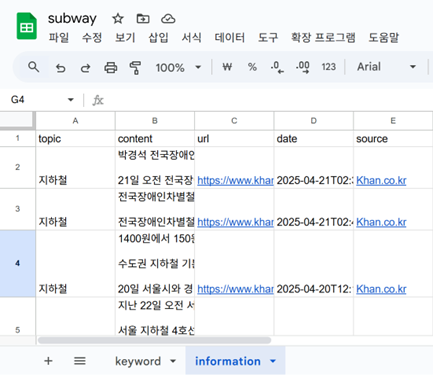Select the 지하철 topic cell in row 2

pos(75,167)
